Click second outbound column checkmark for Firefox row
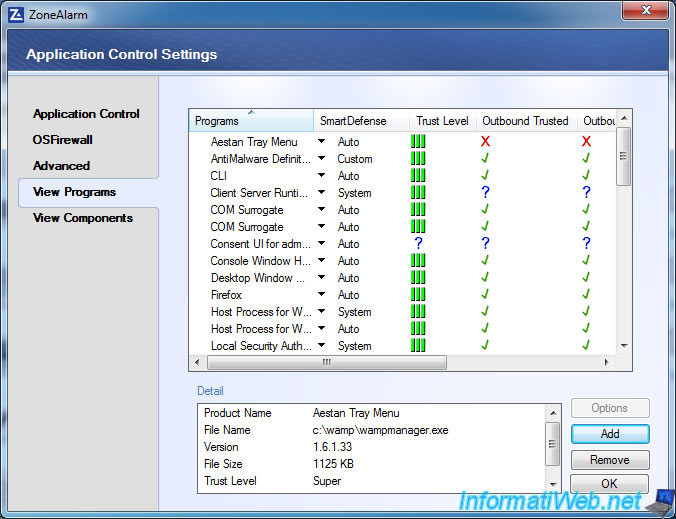 [x=586, y=294]
